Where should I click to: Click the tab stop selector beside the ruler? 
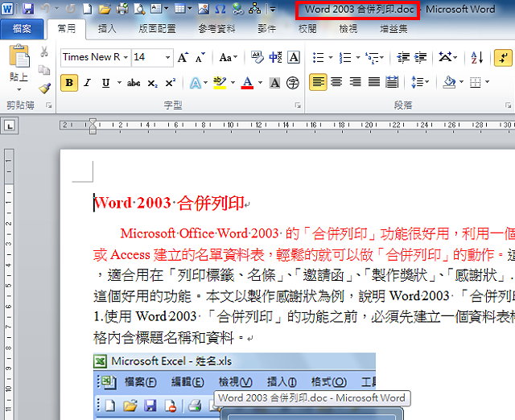pyautogui.click(x=10, y=126)
